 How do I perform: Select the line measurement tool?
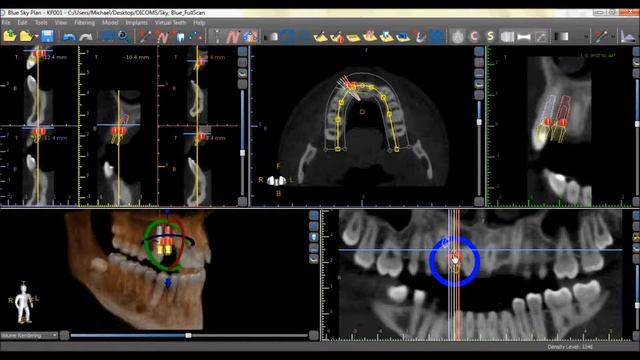coord(144,36)
